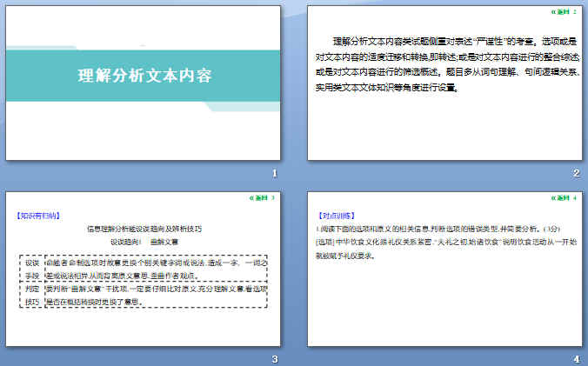Image resolution: width=588 pixels, height=366 pixels.
Task: Click the green return link on slide 4
Action: [x=564, y=198]
